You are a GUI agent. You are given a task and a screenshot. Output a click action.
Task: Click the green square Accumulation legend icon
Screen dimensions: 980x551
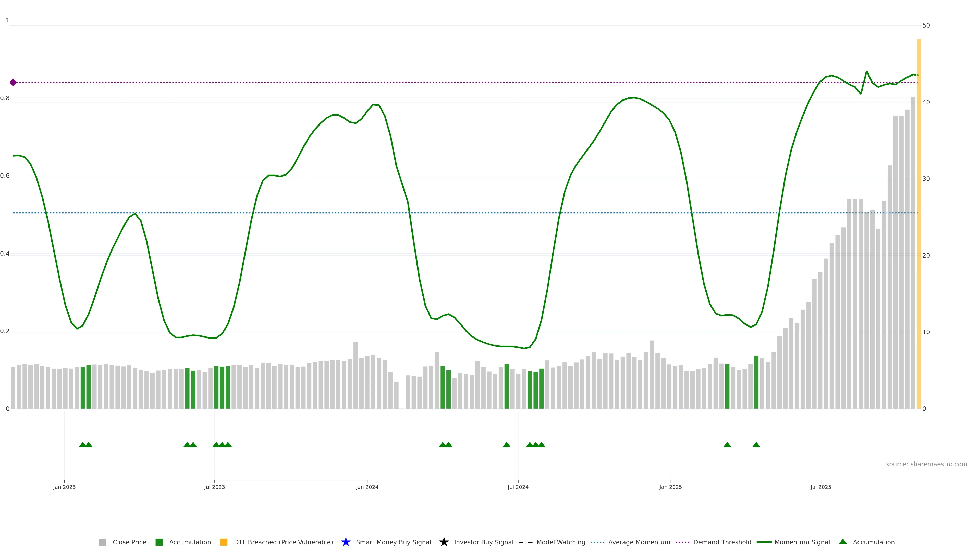(159, 542)
